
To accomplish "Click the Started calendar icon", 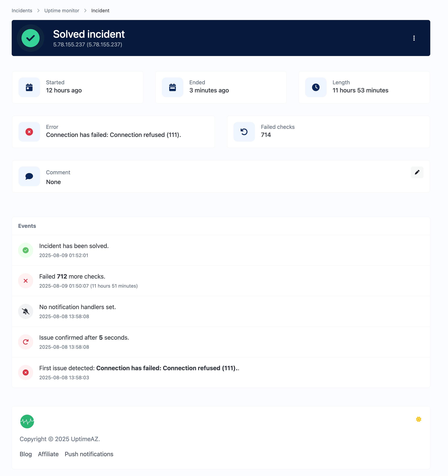I will coord(29,87).
